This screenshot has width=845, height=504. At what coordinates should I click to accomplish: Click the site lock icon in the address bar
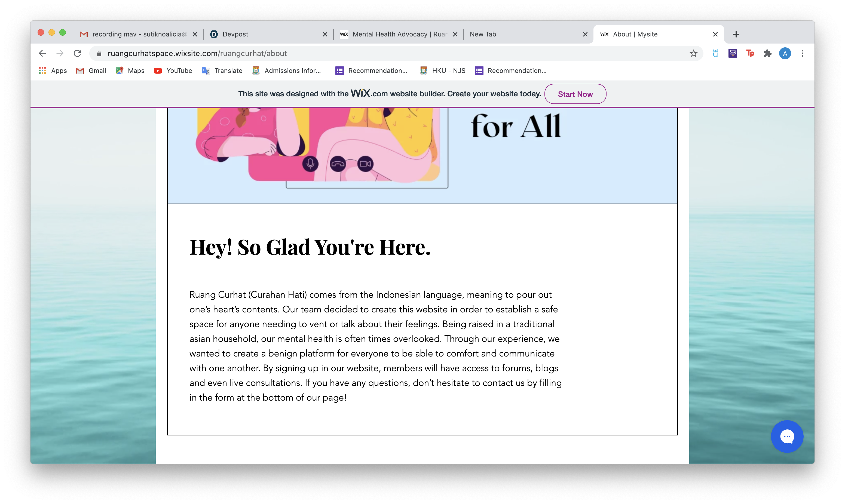[x=99, y=54]
